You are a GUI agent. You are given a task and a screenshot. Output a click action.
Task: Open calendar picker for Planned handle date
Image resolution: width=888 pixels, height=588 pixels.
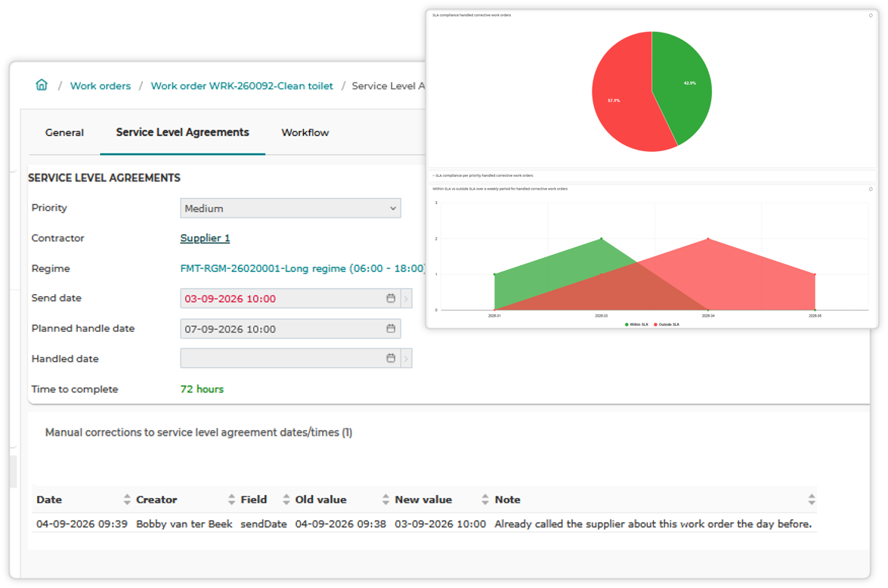(391, 329)
